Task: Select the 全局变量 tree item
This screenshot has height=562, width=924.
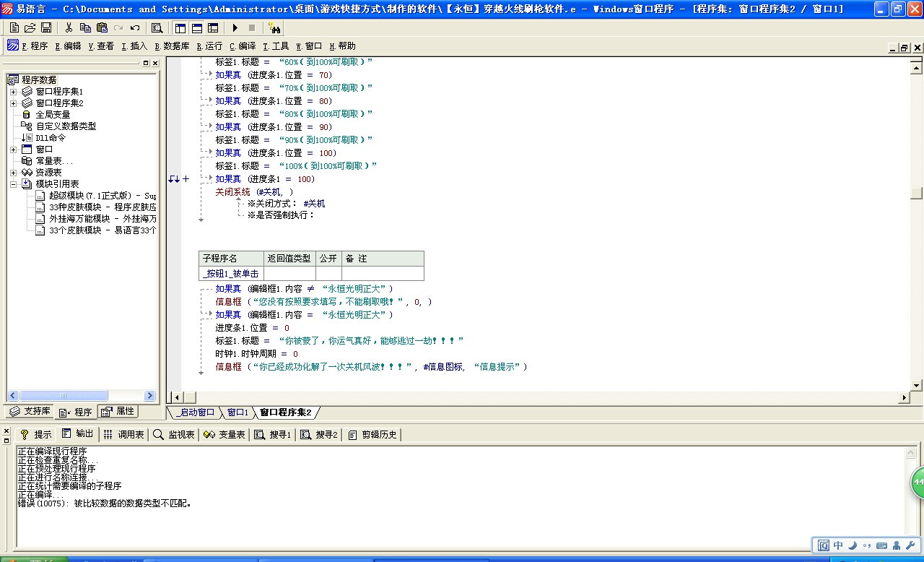Action: click(53, 114)
